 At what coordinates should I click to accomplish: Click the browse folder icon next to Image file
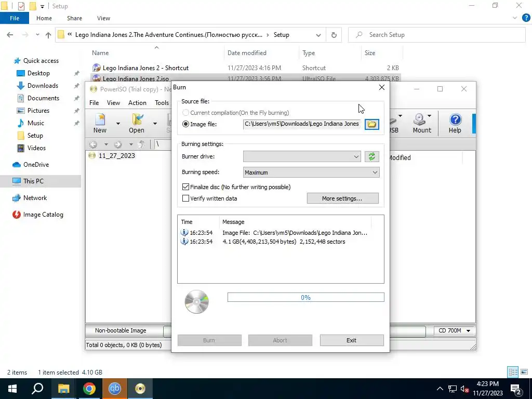(x=371, y=124)
